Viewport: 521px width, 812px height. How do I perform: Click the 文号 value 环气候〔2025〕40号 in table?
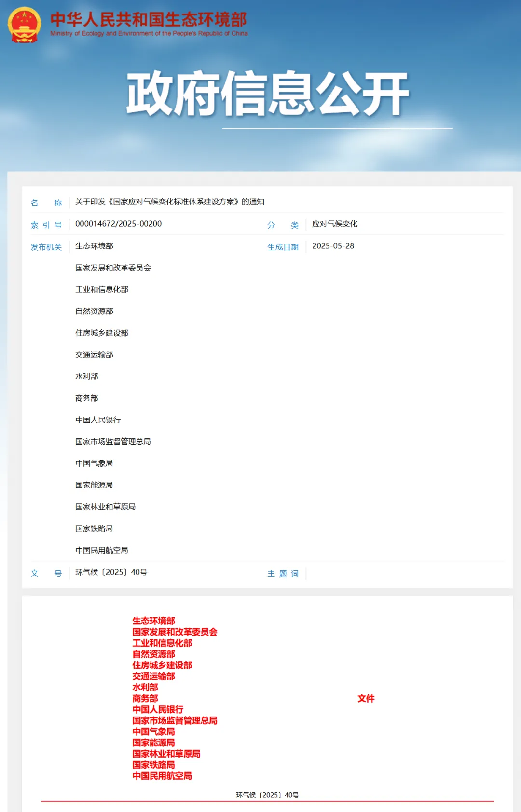(111, 572)
